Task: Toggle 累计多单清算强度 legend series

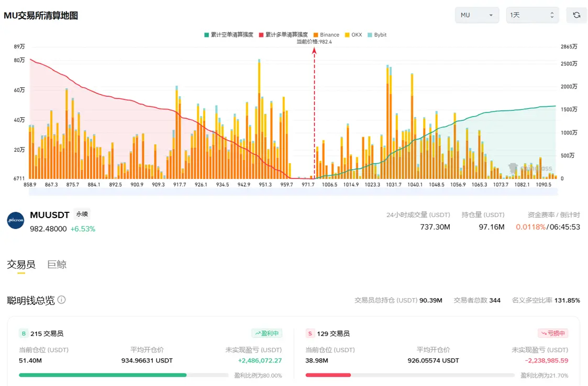Action: (x=283, y=35)
